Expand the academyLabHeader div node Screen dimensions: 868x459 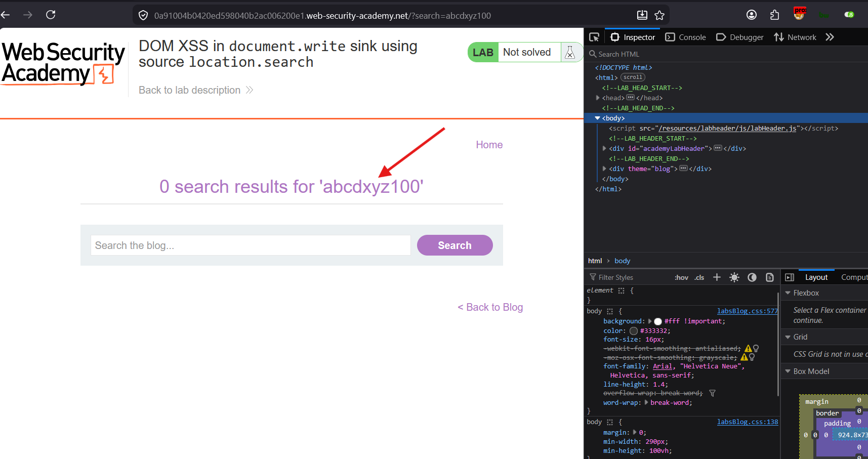(604, 148)
